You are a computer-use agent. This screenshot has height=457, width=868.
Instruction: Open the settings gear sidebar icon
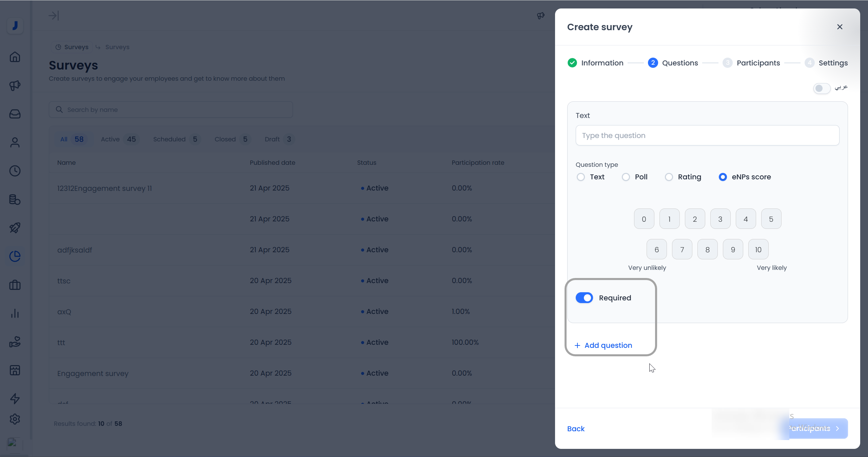15,419
